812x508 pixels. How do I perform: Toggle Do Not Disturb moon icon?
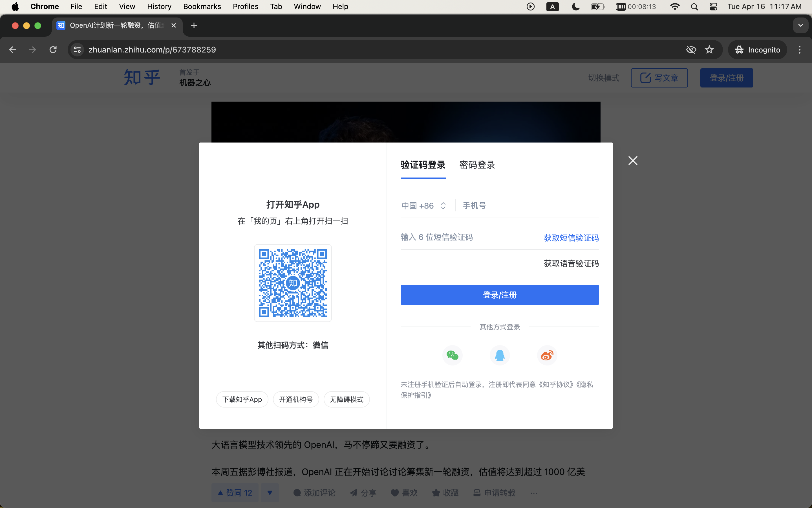(x=575, y=6)
